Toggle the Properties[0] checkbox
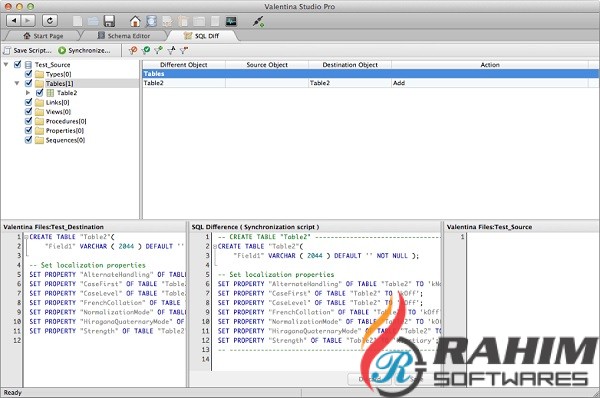Screen dimensions: 600x398 (x=28, y=130)
